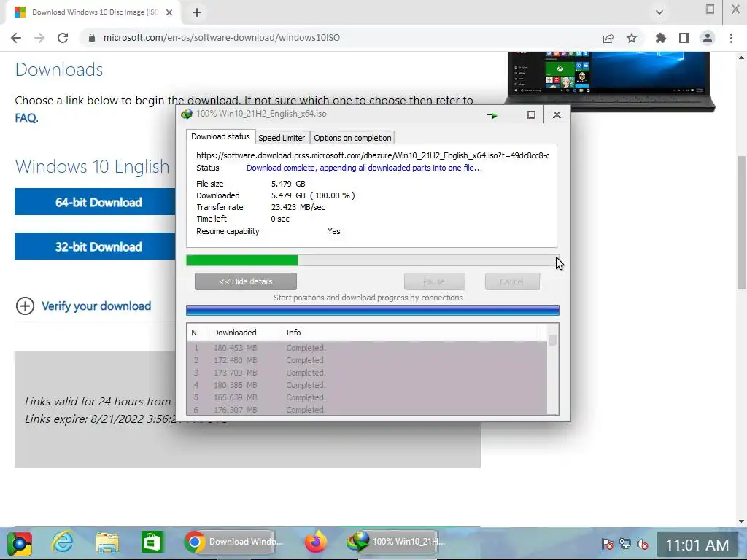The height and width of the screenshot is (560, 747).
Task: Open Microsoft Store from taskbar
Action: tap(152, 542)
